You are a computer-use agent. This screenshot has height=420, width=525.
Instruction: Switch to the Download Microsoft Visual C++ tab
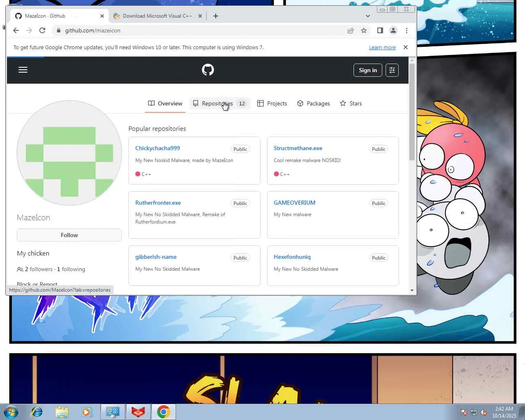tap(157, 16)
